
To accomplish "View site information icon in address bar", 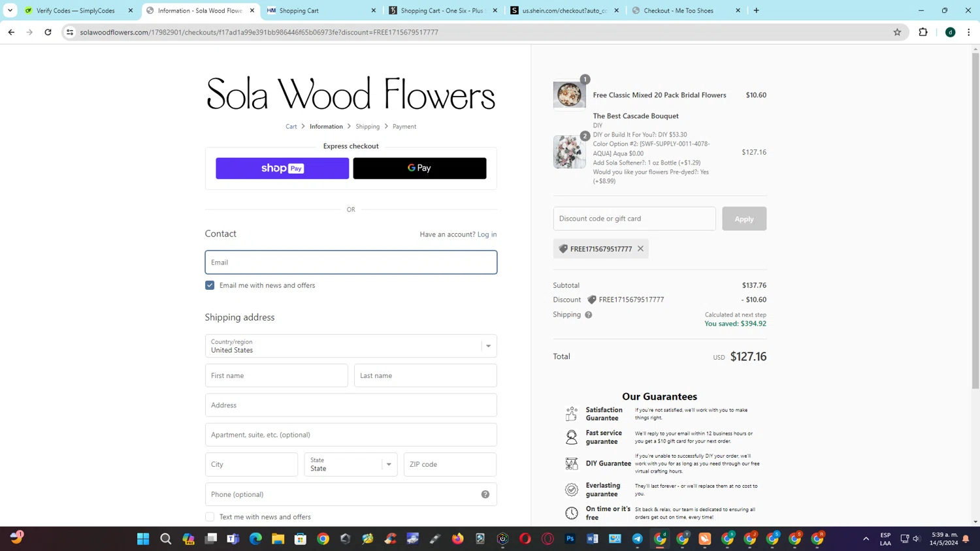I will (70, 32).
